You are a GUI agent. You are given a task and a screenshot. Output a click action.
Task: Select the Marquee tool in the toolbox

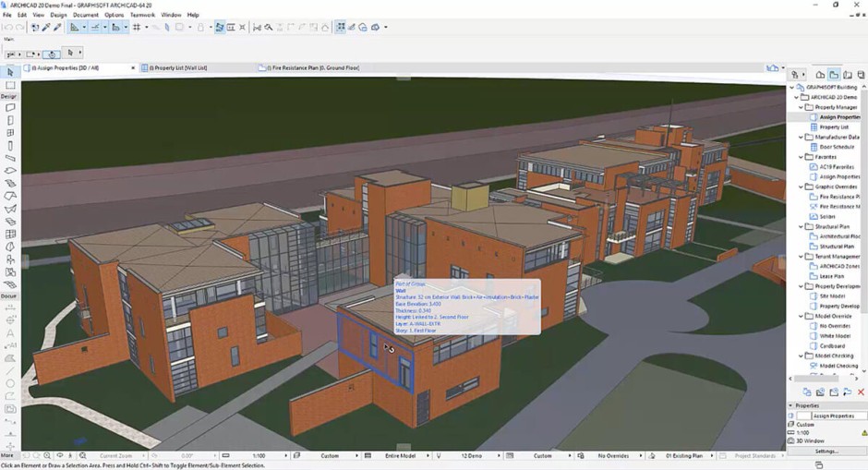coord(10,85)
